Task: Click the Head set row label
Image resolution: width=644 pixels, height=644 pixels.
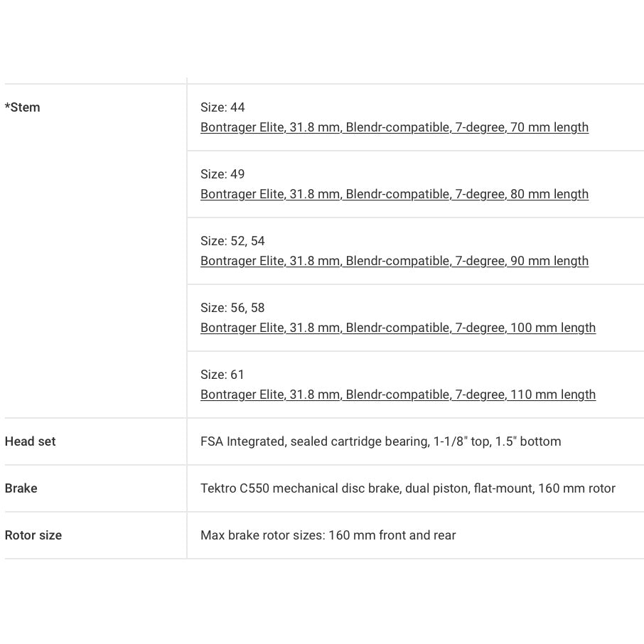Action: coord(30,441)
